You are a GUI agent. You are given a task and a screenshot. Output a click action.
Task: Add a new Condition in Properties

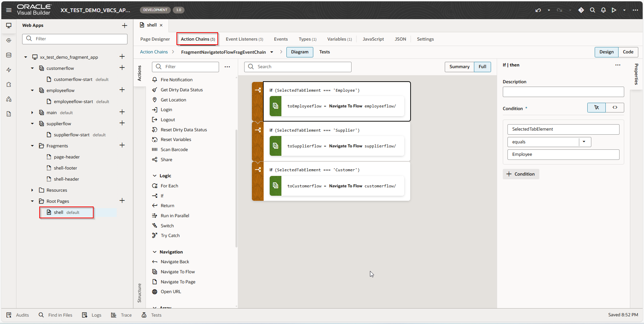(521, 174)
